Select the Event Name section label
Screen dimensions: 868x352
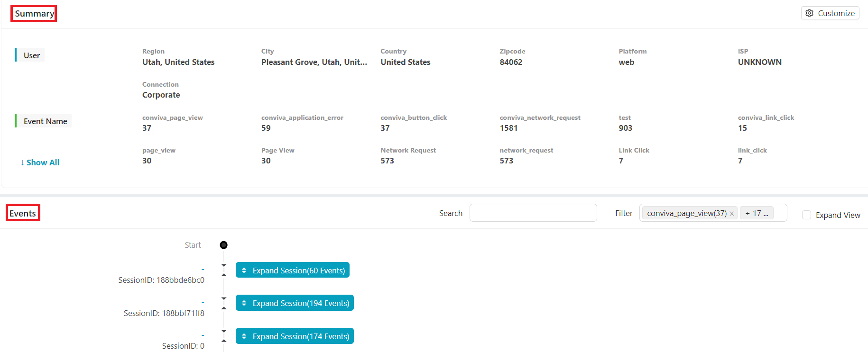45,121
